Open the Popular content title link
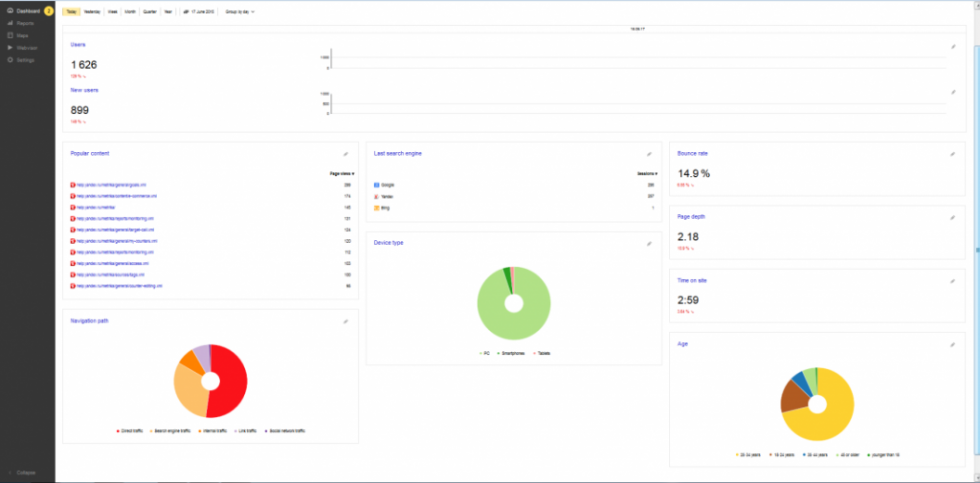The image size is (980, 483). coord(91,153)
